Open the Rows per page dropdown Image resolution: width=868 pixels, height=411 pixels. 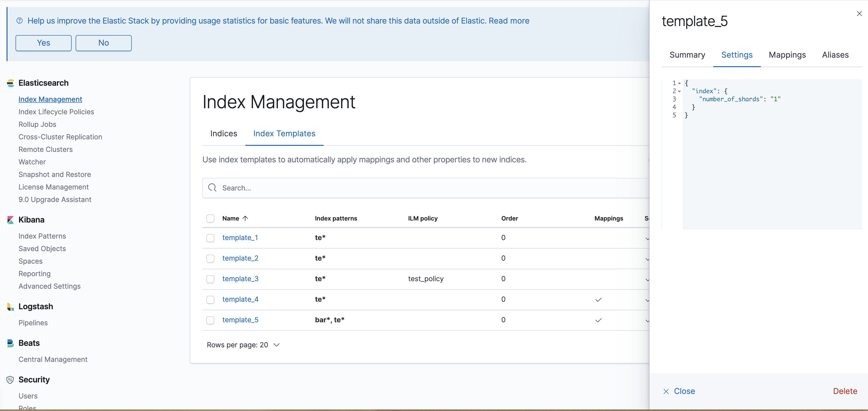click(x=243, y=345)
